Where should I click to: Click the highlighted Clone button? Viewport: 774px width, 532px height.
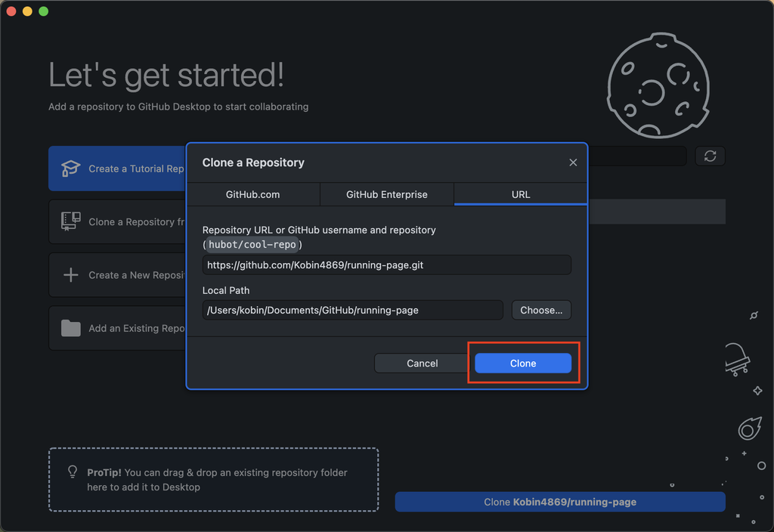[522, 363]
